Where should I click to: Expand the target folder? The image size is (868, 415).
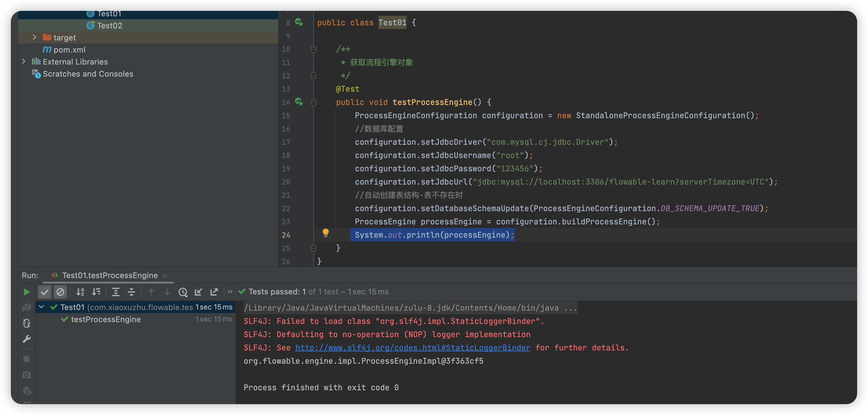(x=34, y=37)
